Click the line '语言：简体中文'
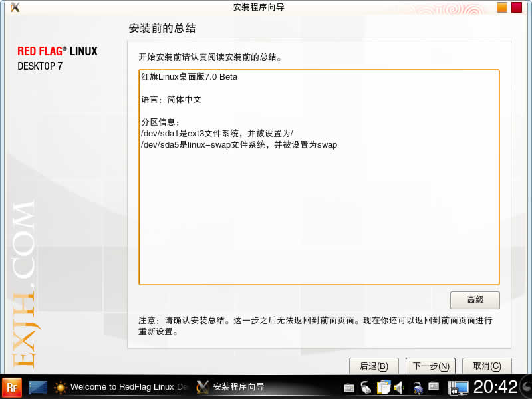Viewport: 532px width, 399px height. (172, 99)
